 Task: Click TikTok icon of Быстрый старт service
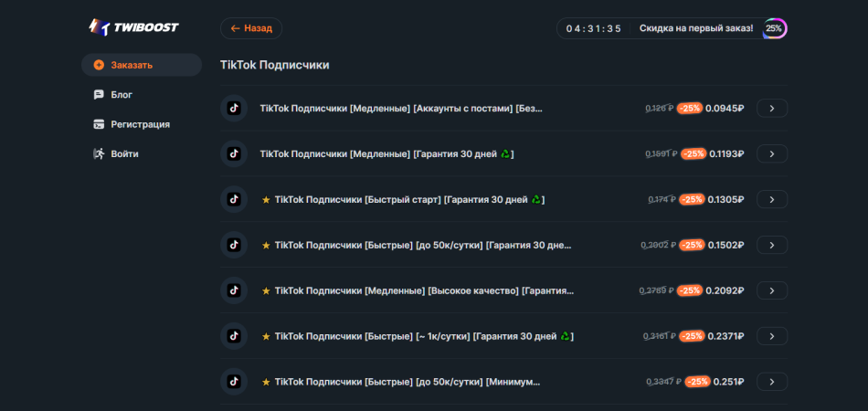click(x=234, y=199)
